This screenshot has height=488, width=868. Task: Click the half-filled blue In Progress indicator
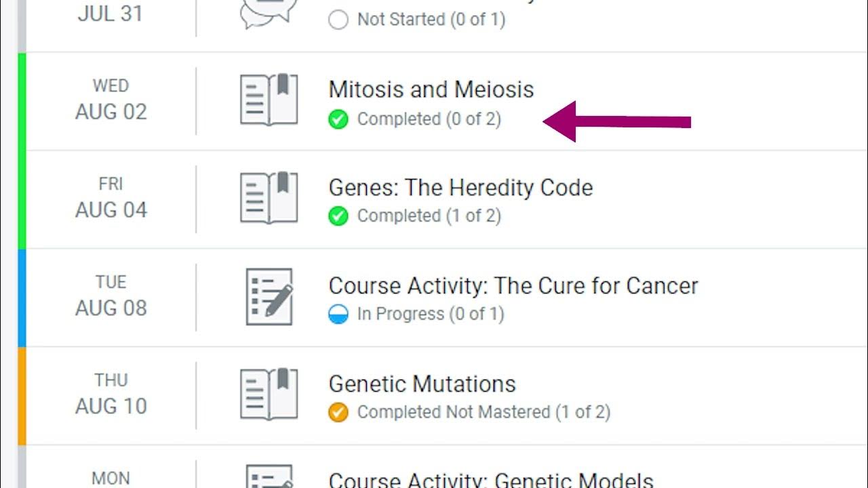[338, 314]
